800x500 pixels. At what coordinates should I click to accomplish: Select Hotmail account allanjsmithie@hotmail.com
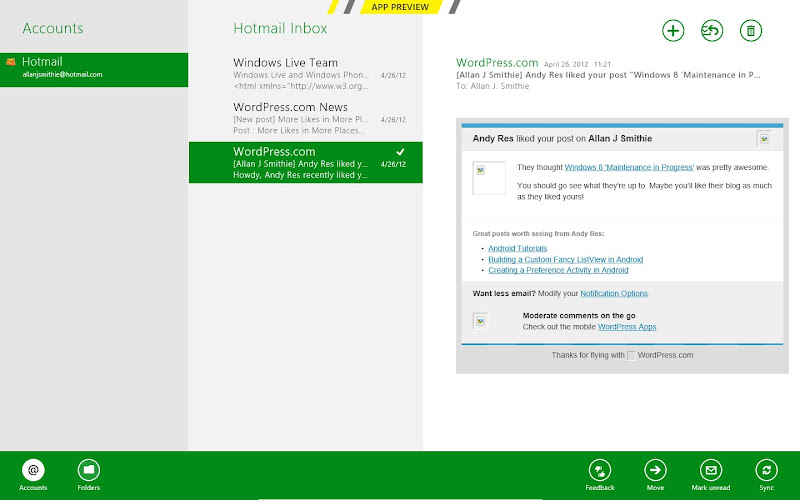tap(94, 69)
